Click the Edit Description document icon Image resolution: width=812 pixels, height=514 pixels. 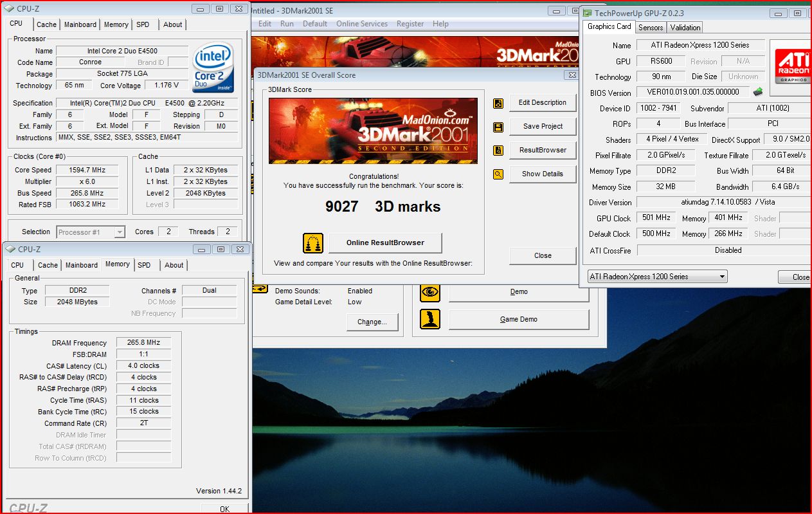click(x=498, y=103)
